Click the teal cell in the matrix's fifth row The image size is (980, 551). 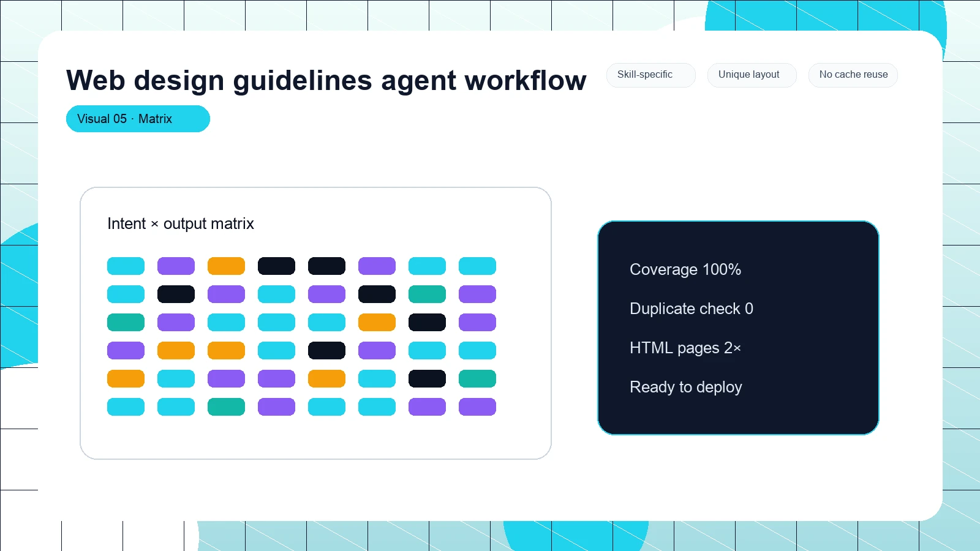[x=477, y=378]
